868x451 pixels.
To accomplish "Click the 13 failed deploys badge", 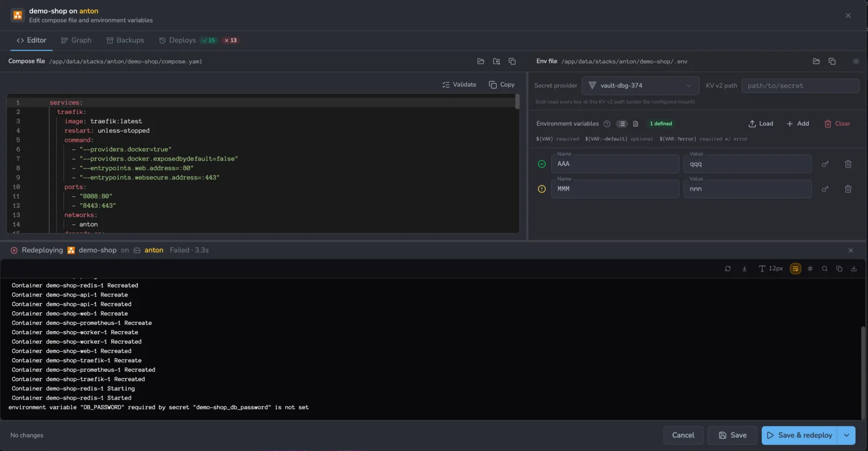I will pyautogui.click(x=231, y=40).
